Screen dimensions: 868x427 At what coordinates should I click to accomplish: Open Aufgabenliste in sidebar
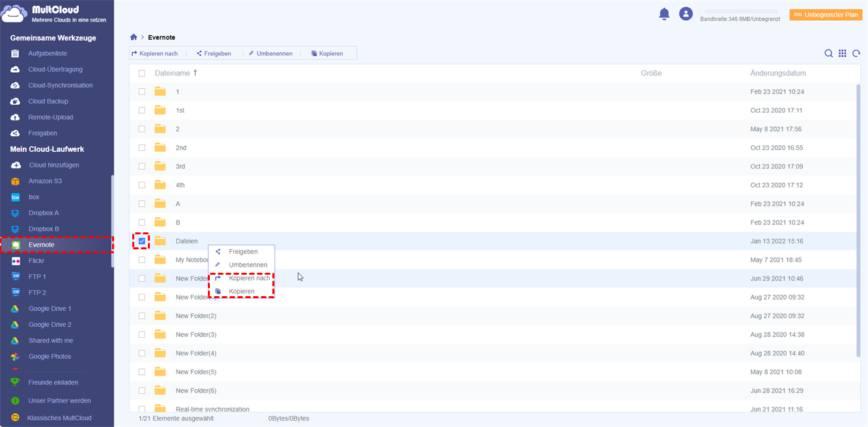[x=48, y=53]
